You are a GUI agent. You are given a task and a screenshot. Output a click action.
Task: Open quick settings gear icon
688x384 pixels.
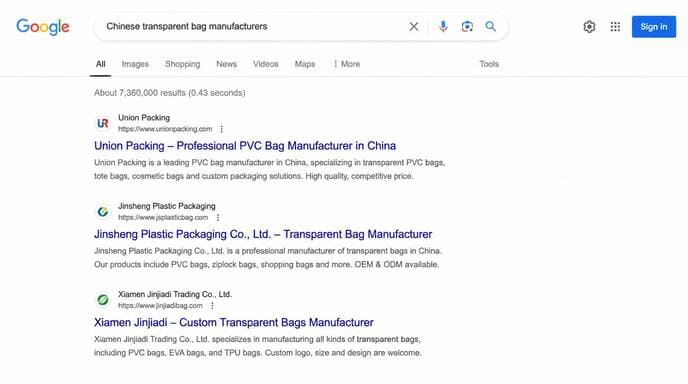point(589,27)
